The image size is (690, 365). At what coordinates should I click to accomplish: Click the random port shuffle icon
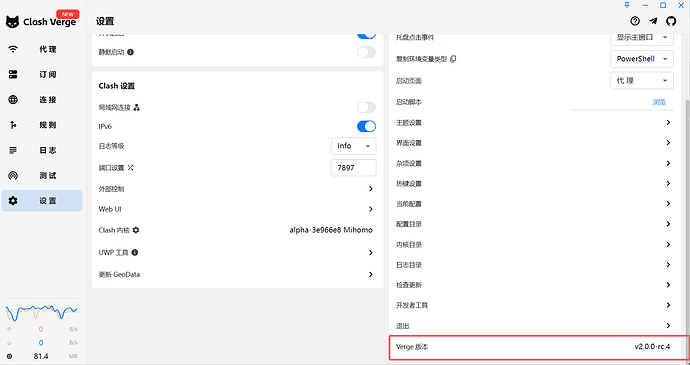pyautogui.click(x=130, y=168)
